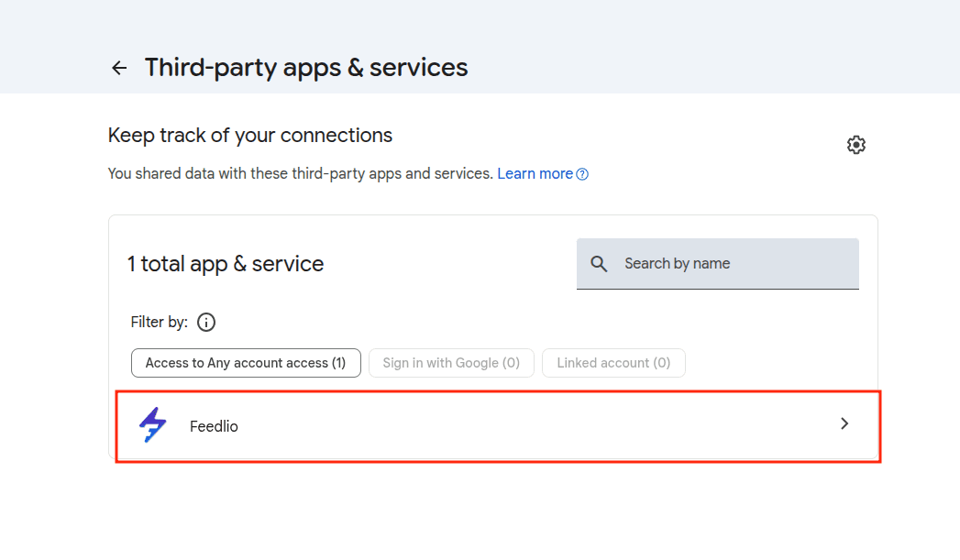Click the Feedlio app name

[x=214, y=426]
